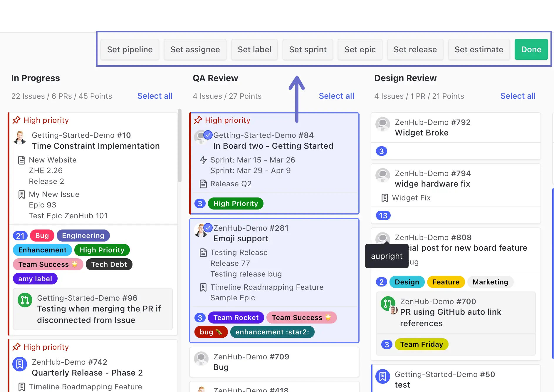Screen dimensions: 554x392
Task: Open the Set release option
Action: pyautogui.click(x=415, y=49)
